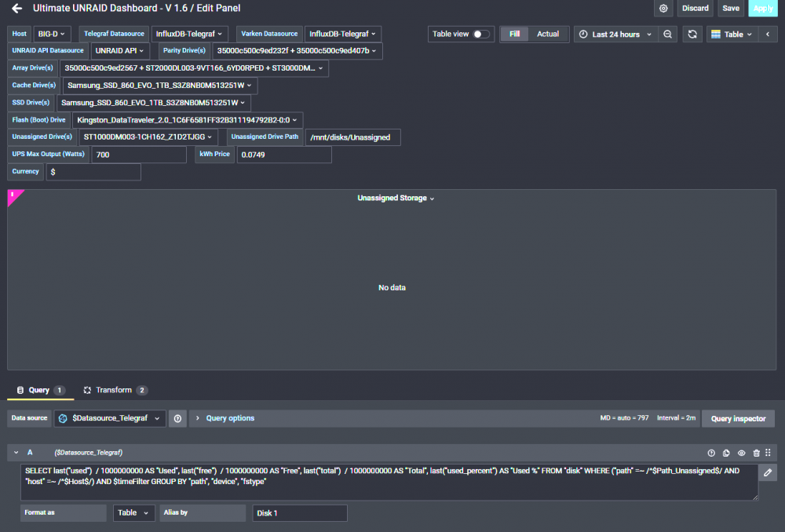Open the SSD Drive(s) dropdown
785x532 pixels.
153,103
